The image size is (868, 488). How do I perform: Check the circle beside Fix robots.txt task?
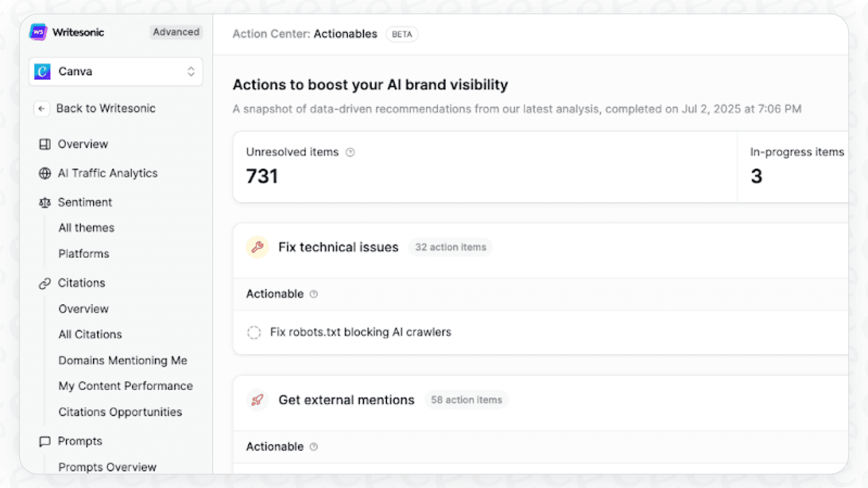254,333
